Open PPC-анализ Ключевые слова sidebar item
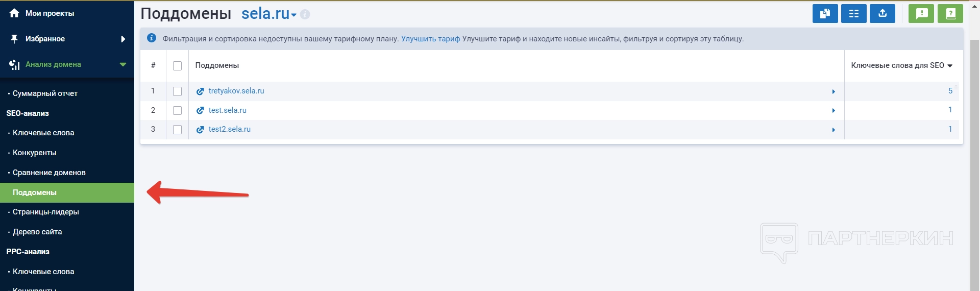 [43, 272]
